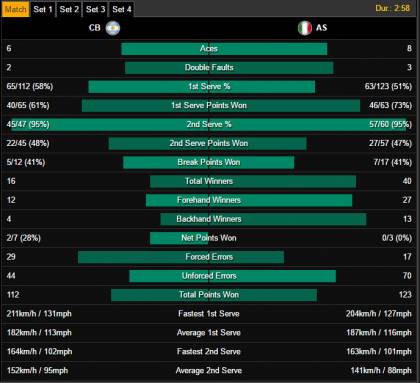
Task: Click player initials AS
Action: pyautogui.click(x=321, y=28)
